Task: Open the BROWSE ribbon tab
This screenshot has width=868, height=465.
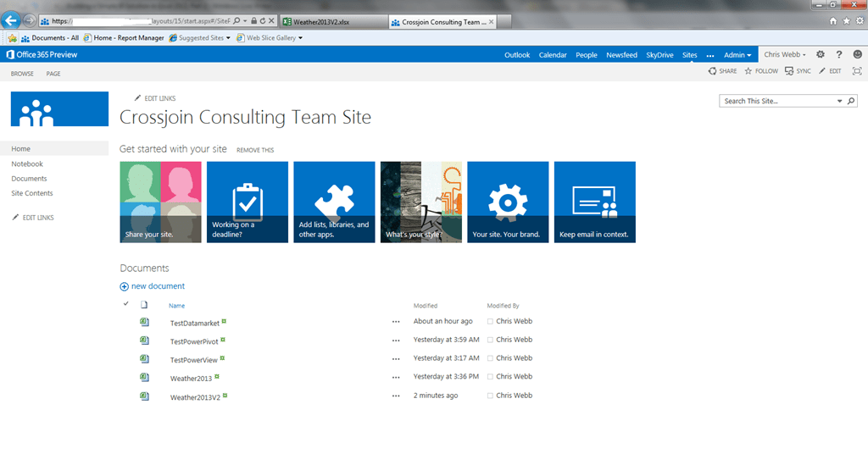Action: (x=22, y=74)
